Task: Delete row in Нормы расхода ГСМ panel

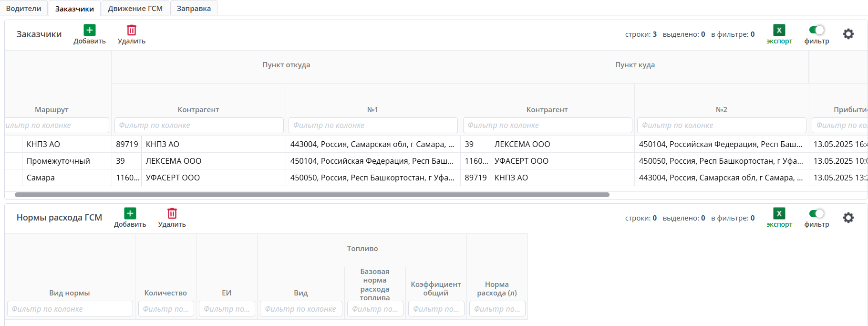Action: click(x=172, y=213)
